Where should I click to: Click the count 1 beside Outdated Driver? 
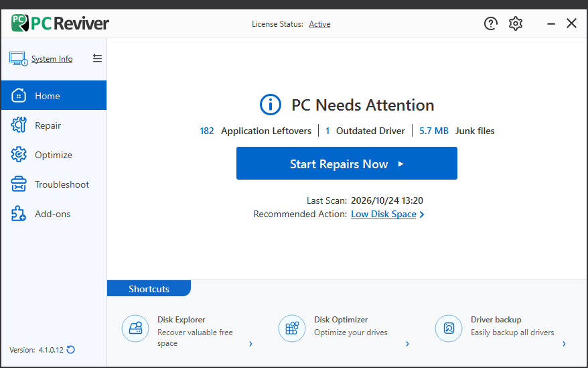pos(327,131)
